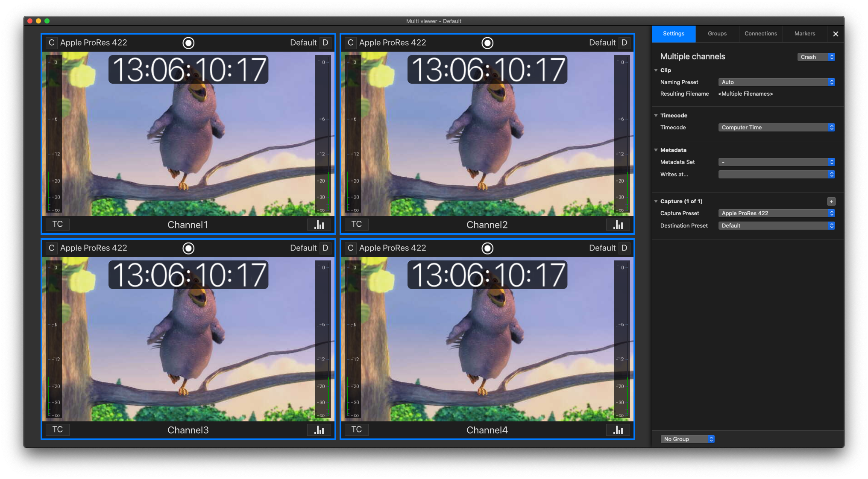Click the Channel1 timecode display
The height and width of the screenshot is (479, 868).
click(188, 70)
